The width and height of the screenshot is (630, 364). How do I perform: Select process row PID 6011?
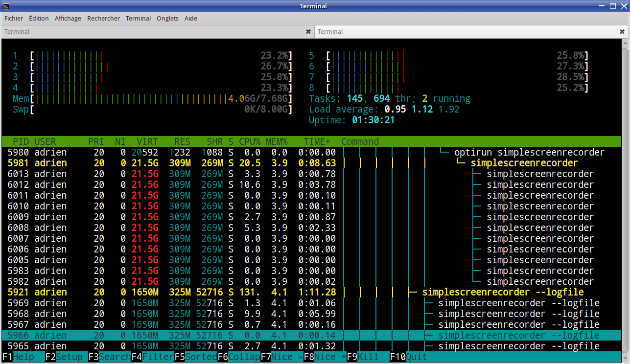[x=312, y=195]
